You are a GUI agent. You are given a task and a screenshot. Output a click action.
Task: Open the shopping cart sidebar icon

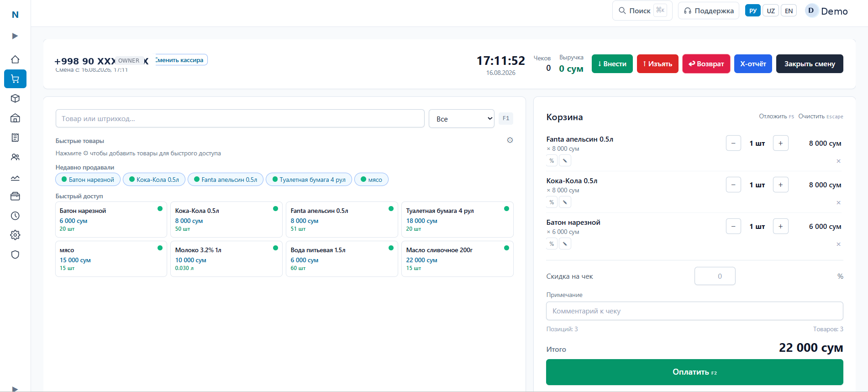[x=15, y=79]
